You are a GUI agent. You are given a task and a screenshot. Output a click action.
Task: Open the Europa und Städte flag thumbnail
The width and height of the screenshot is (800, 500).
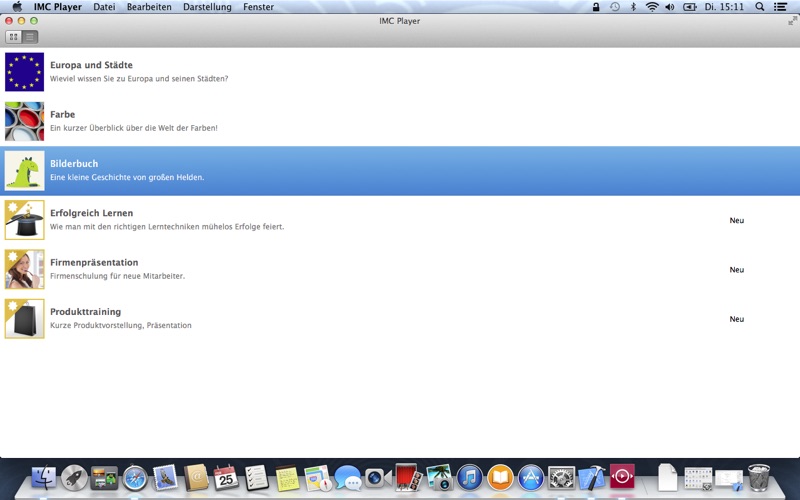(x=24, y=72)
